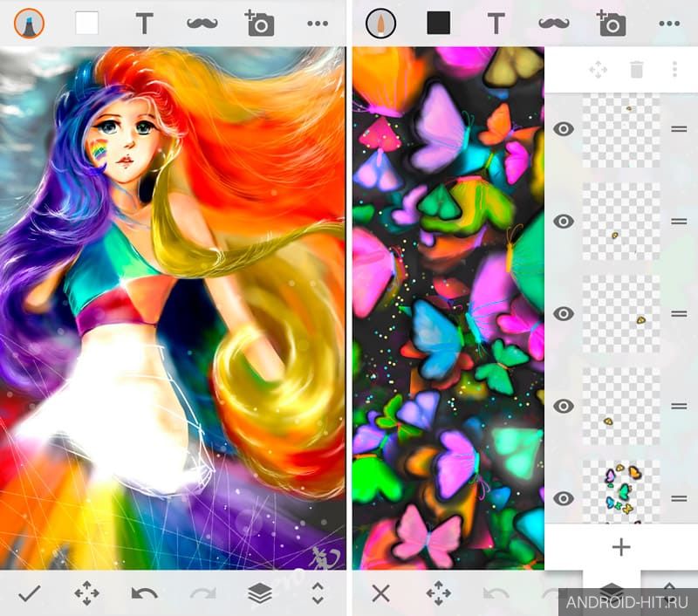This screenshot has width=698, height=616.
Task: Hide the bottom butterflies layer
Action: pos(564,498)
